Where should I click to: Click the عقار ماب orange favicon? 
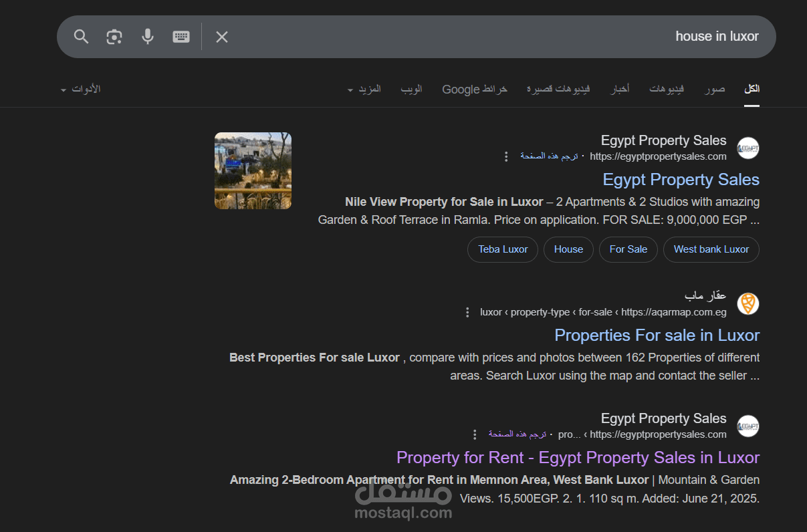748,303
